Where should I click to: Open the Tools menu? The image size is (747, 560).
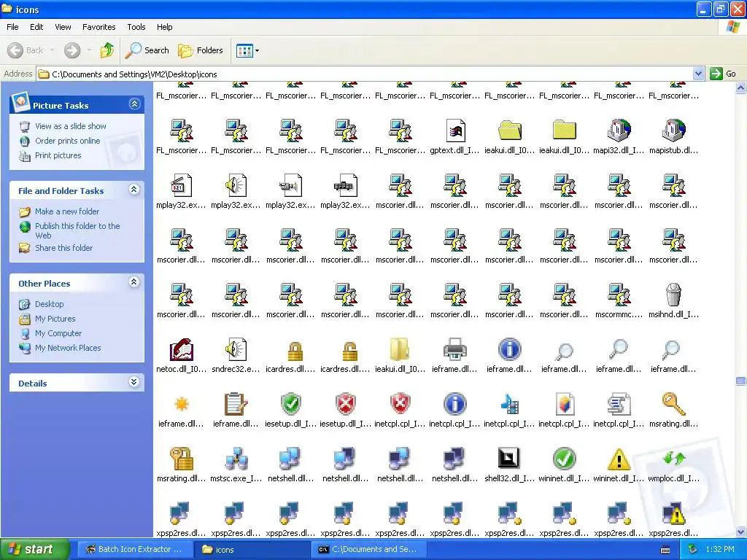coord(136,27)
